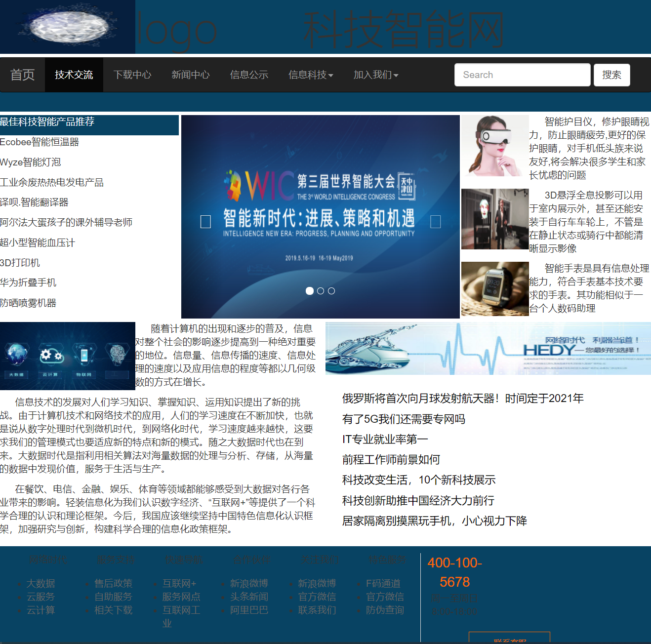Open 互联网+ footer link
This screenshot has width=651, height=644.
179,584
